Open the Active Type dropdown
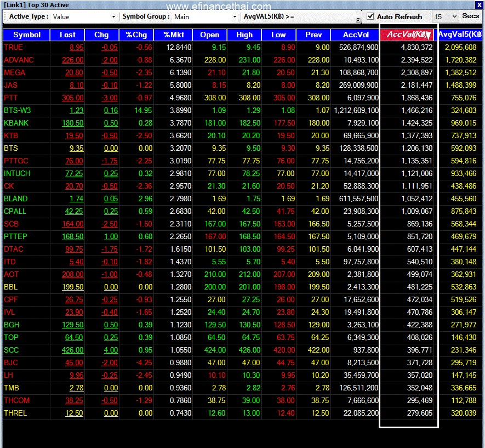 [x=113, y=16]
